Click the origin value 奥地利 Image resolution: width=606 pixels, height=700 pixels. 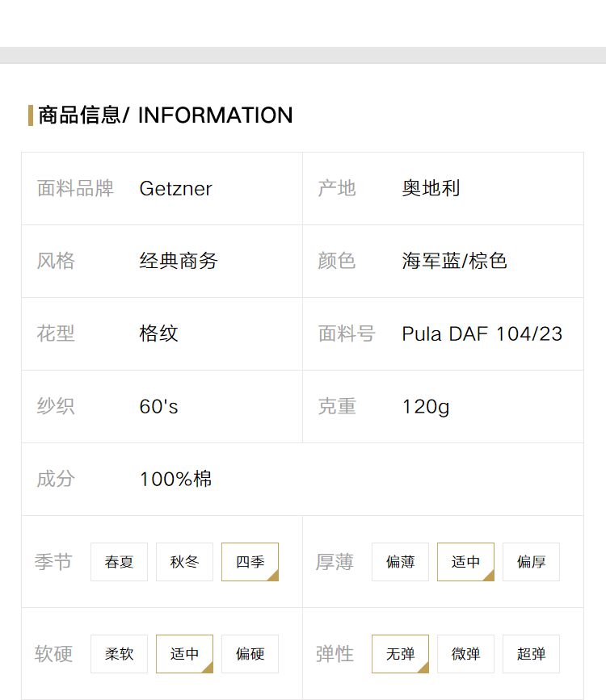pos(431,188)
